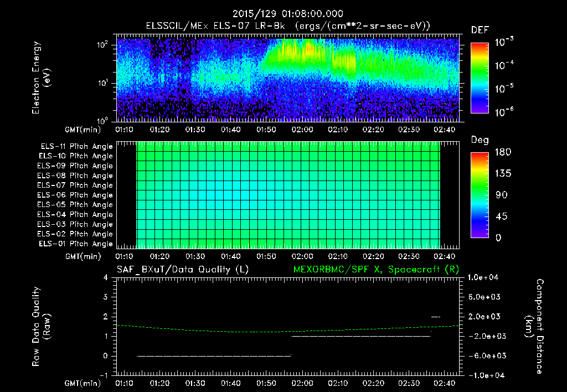
Task: Click the Raw Data Quality (Raw) axis label
Action: (41, 327)
